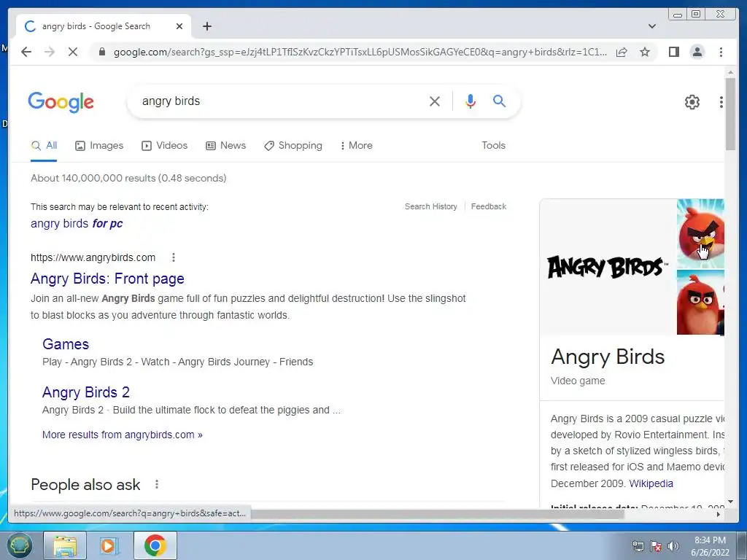Open three-dot menu beside People also ask
The height and width of the screenshot is (560, 747).
(x=157, y=485)
